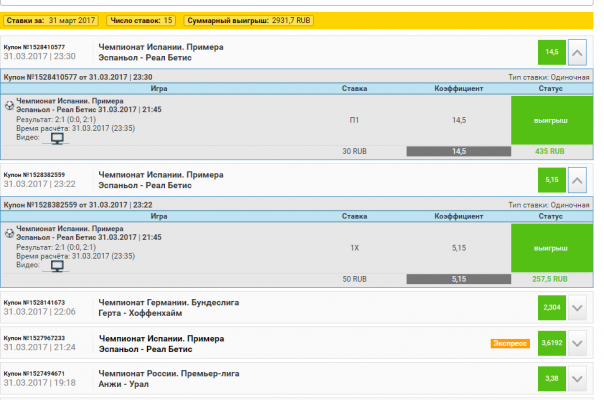Click 'Купон №1528141673' label
The image size is (604, 400).
point(34,303)
